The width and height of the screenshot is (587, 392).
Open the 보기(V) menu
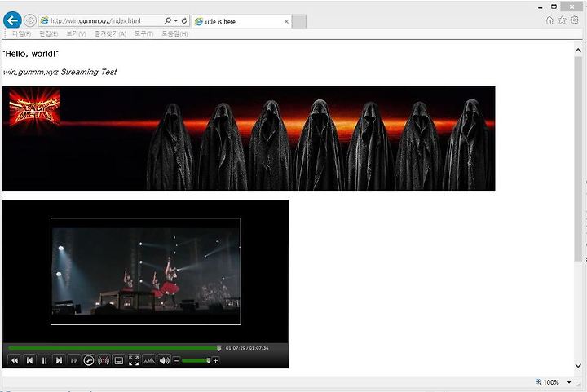tap(76, 33)
